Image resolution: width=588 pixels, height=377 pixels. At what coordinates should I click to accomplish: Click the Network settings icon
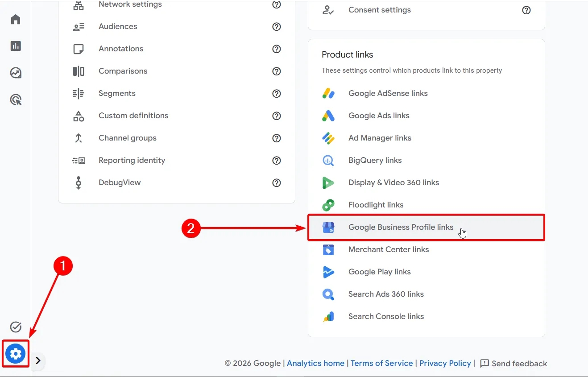[x=79, y=5]
